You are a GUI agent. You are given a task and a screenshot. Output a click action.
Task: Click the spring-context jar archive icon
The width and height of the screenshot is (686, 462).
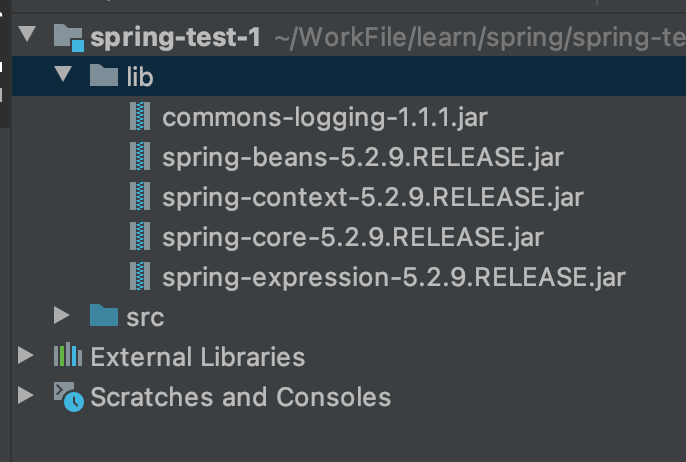[x=141, y=196]
